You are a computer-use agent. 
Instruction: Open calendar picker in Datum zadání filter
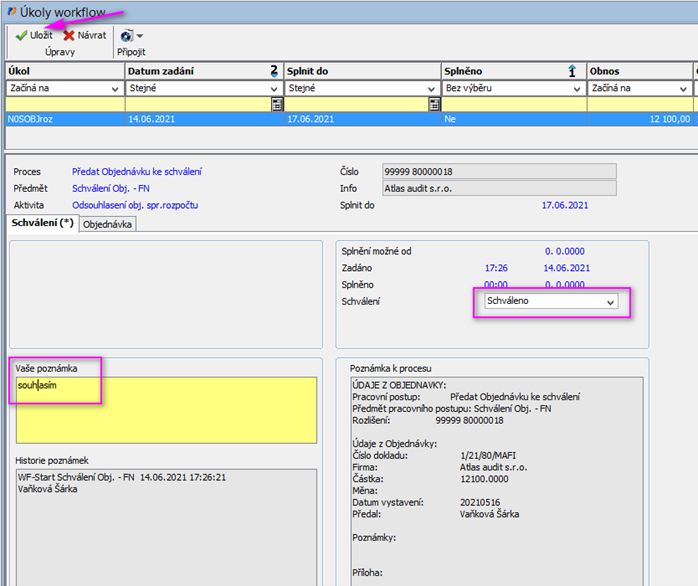point(276,104)
